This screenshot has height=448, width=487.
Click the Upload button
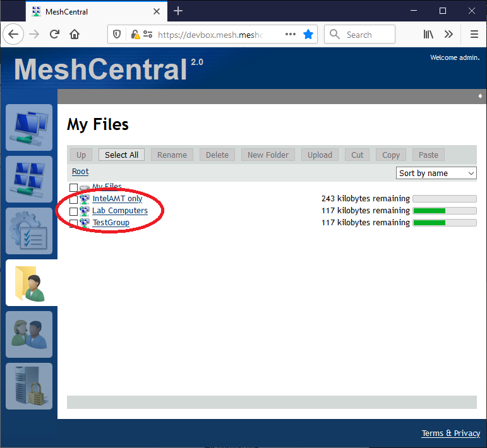320,155
